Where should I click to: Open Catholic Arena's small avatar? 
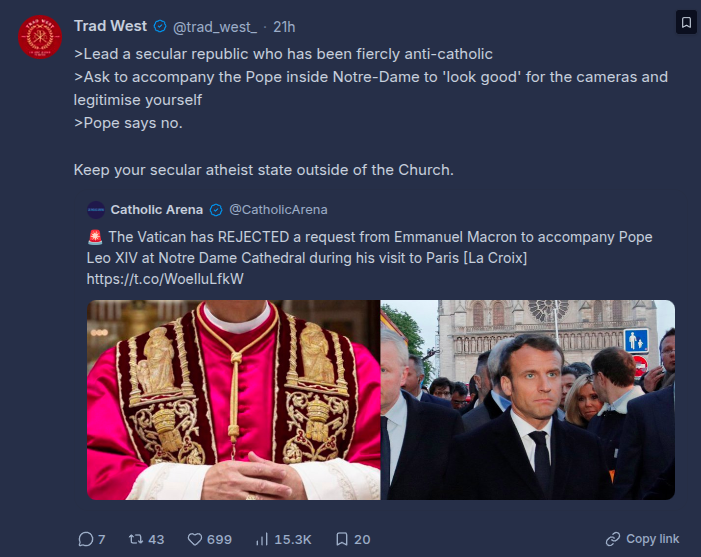pyautogui.click(x=96, y=210)
